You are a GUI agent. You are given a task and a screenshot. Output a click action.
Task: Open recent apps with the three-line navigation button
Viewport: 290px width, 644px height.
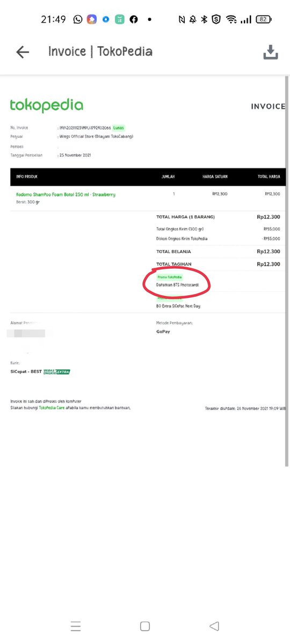coord(76,626)
